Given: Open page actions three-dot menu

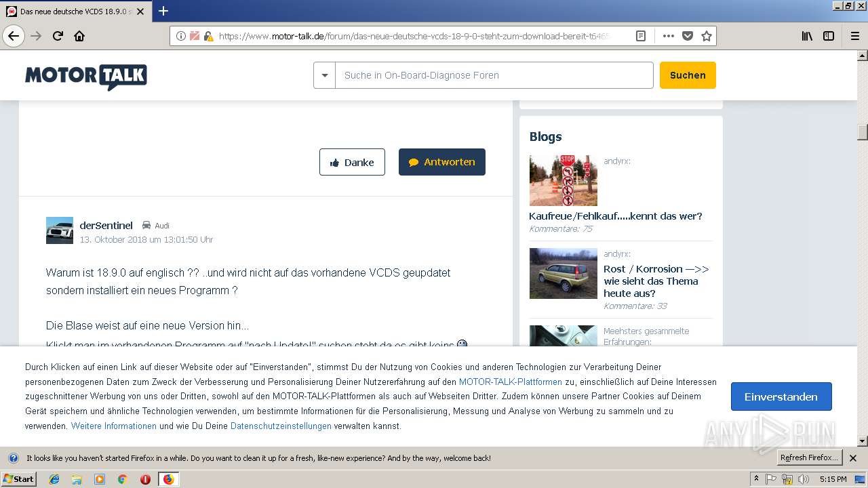Looking at the screenshot, I should click(x=669, y=36).
